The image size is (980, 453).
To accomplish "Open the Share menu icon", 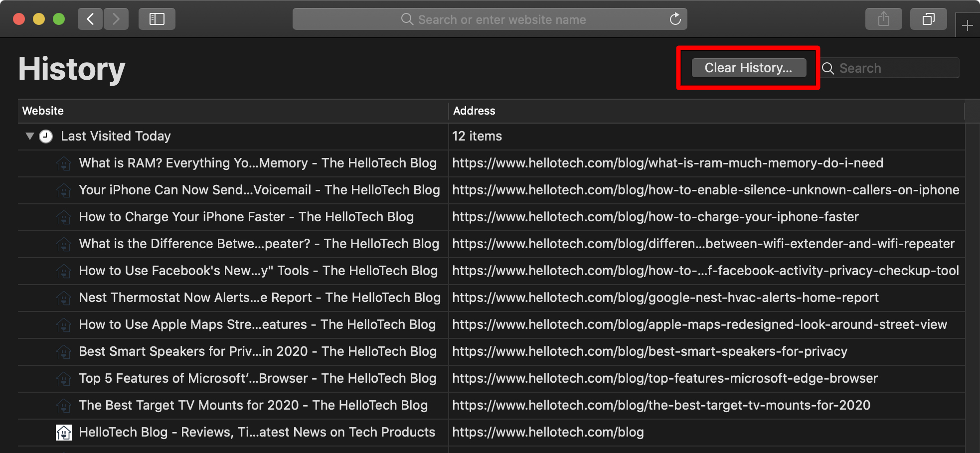I will pyautogui.click(x=883, y=19).
